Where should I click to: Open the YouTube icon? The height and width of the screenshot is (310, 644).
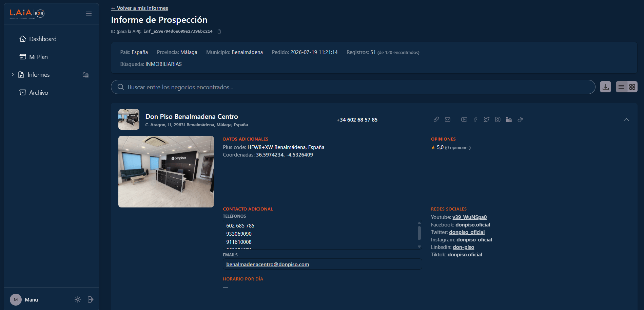464,120
